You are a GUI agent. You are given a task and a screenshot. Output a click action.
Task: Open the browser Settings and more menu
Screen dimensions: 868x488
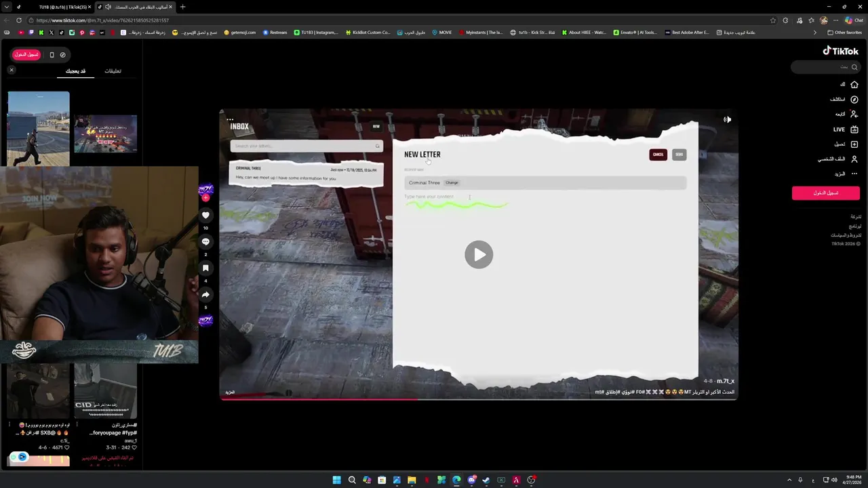(835, 20)
